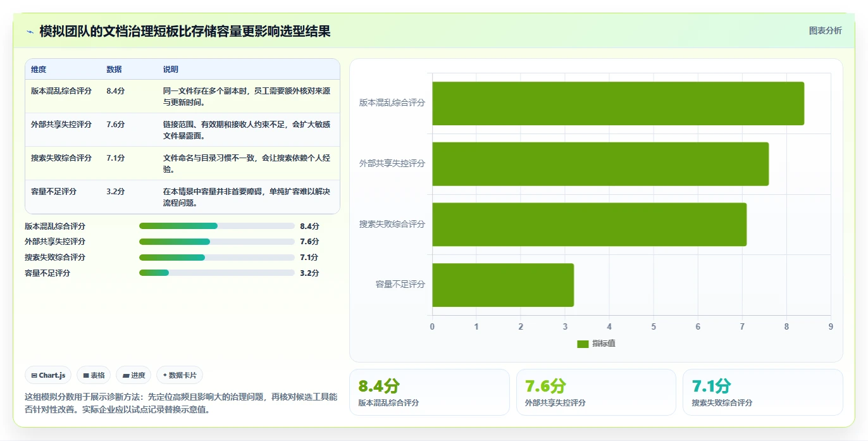
Task: Click table cell 版本混乱综合评分
Action: pos(61,91)
